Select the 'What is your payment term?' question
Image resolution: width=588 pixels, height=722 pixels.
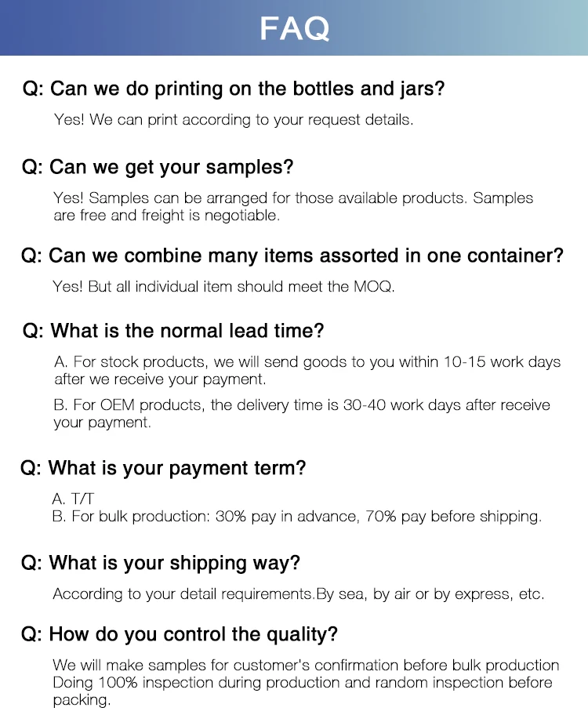coord(163,469)
